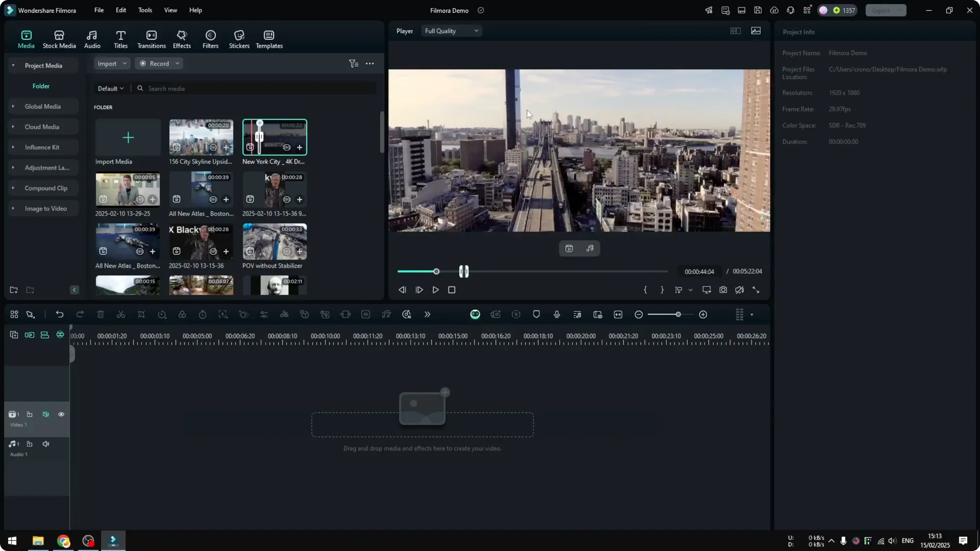Undo the last action

pyautogui.click(x=60, y=314)
